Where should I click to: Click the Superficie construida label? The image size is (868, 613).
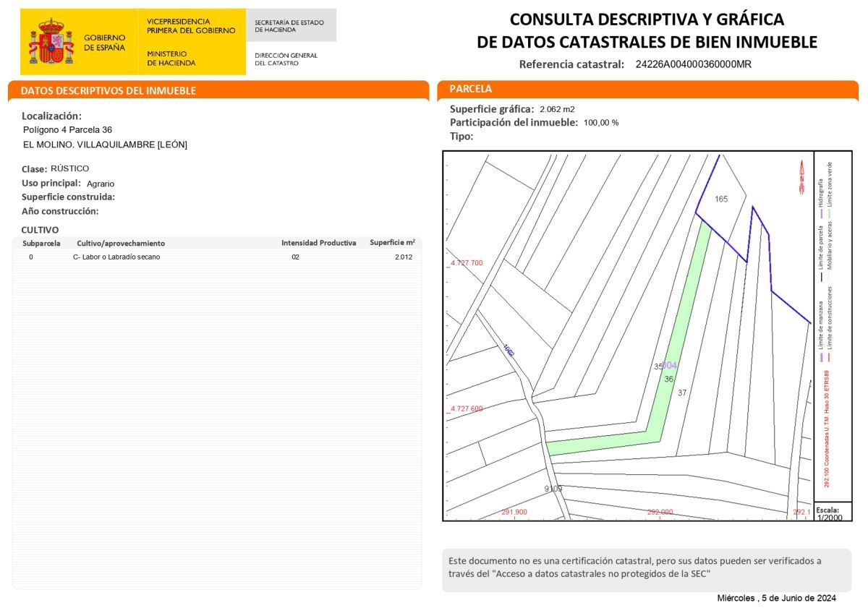point(68,197)
